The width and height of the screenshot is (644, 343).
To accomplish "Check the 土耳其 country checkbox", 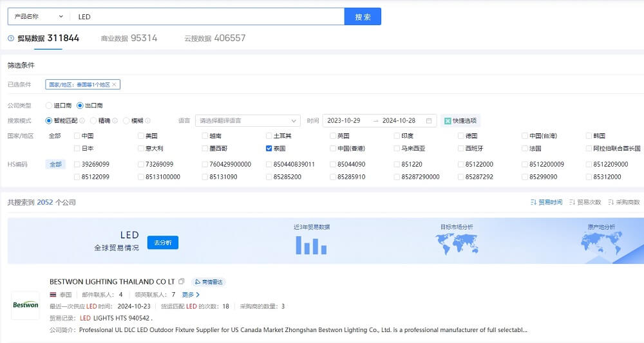I will pyautogui.click(x=269, y=136).
